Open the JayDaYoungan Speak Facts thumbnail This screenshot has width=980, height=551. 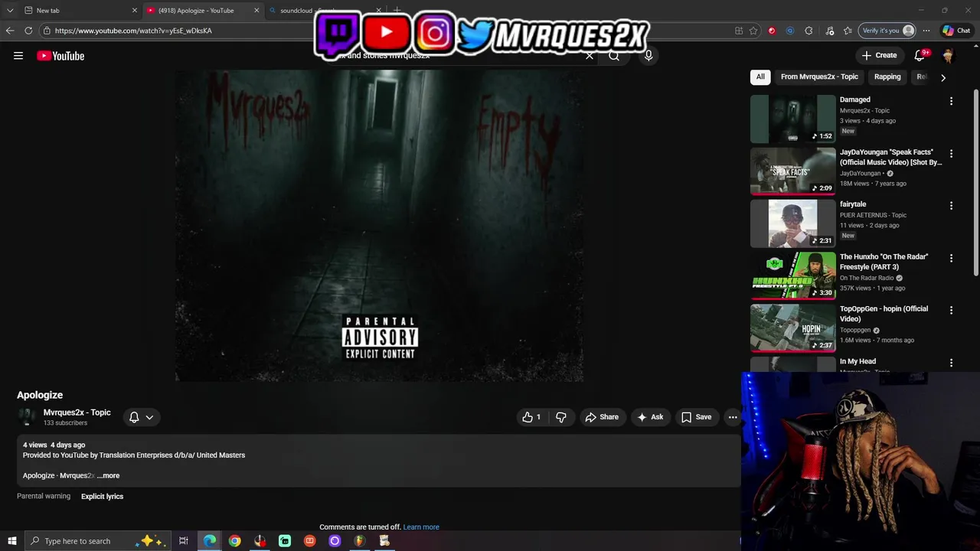tap(793, 171)
